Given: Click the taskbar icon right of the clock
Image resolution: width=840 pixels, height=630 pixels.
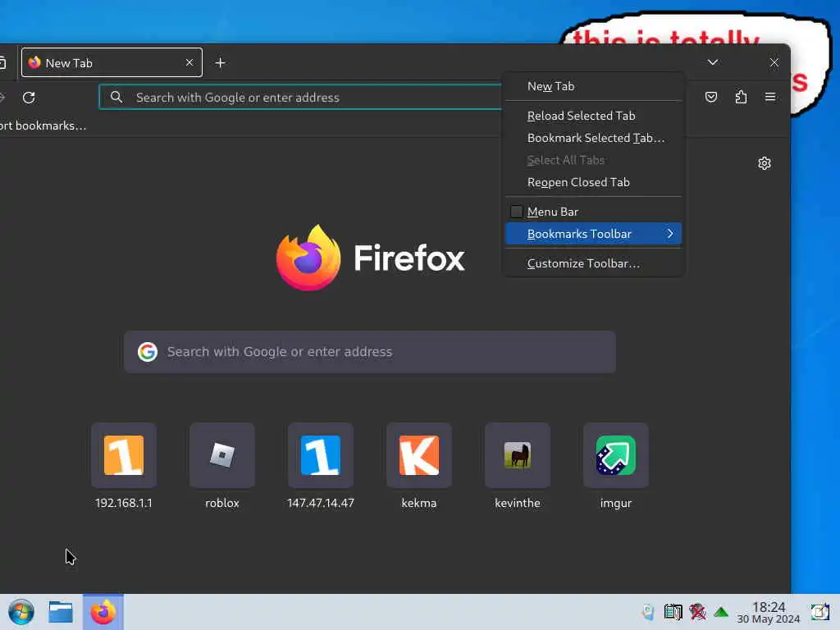Looking at the screenshot, I should [x=820, y=612].
